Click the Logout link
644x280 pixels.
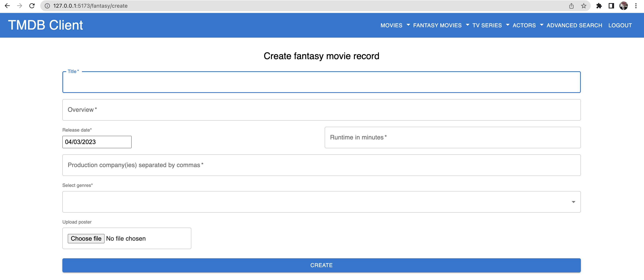pyautogui.click(x=620, y=25)
